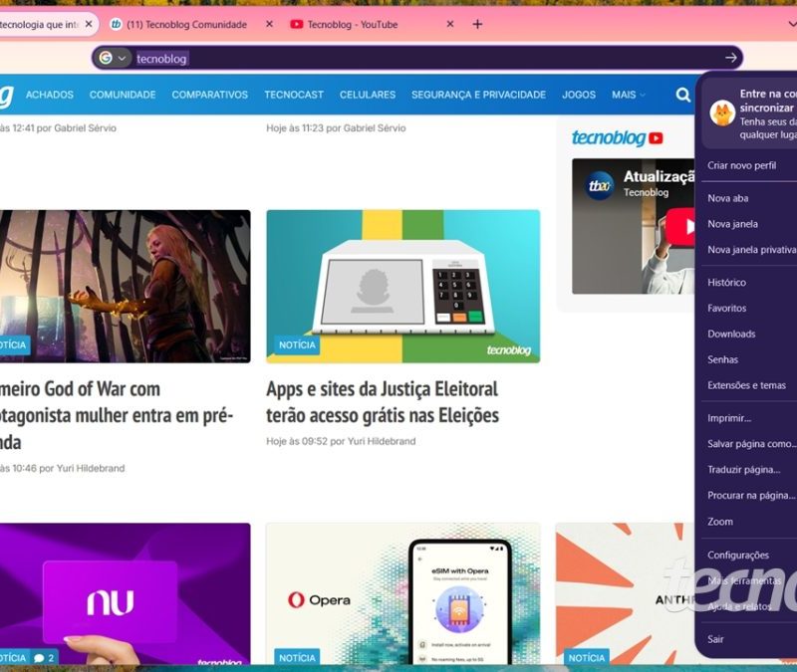This screenshot has width=797, height=672.
Task: Open Senhas from browser menu
Action: click(723, 359)
